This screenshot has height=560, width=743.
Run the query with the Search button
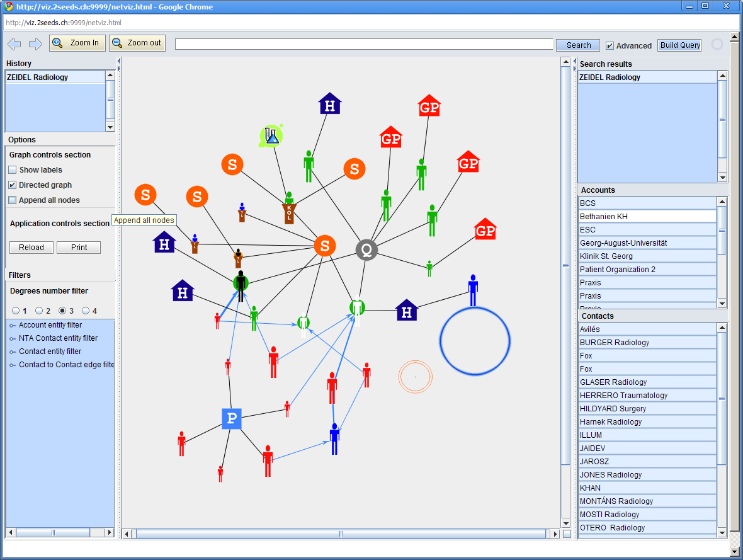tap(578, 45)
